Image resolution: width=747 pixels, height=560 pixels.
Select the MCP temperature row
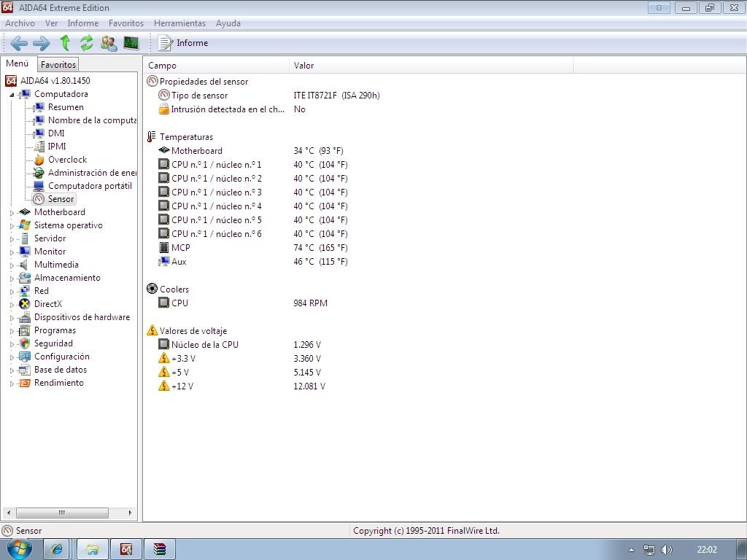180,248
